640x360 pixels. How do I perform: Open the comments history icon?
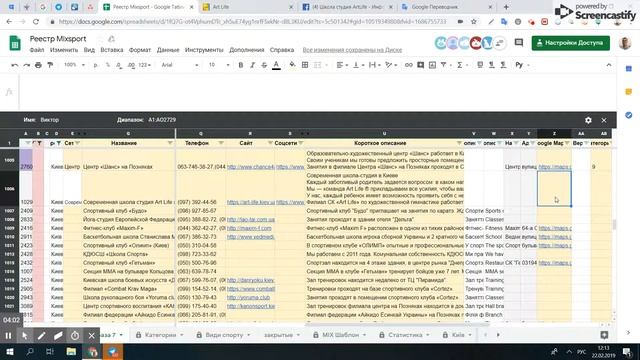[x=519, y=42]
